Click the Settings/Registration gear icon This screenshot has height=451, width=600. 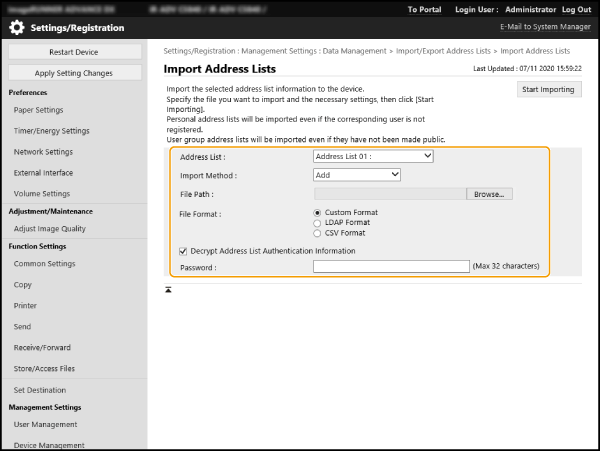coord(17,28)
